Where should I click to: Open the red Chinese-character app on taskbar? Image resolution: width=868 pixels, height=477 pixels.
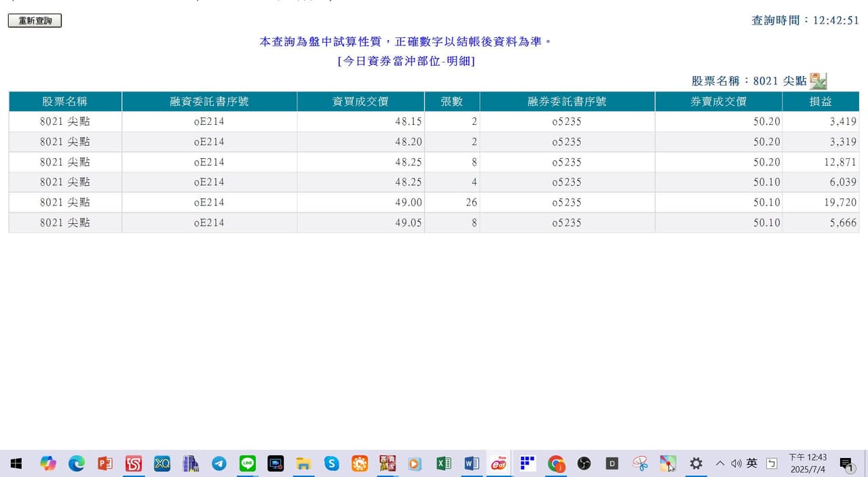tap(388, 463)
